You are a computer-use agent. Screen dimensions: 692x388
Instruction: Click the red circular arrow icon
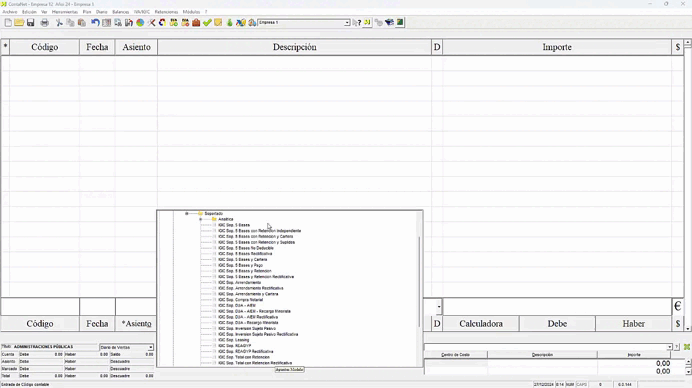click(162, 23)
